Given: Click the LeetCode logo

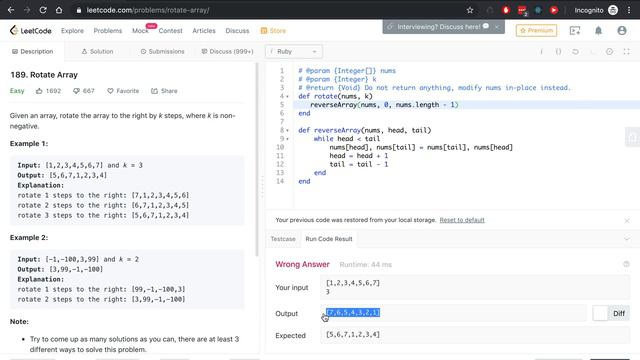Looking at the screenshot, I should [31, 31].
